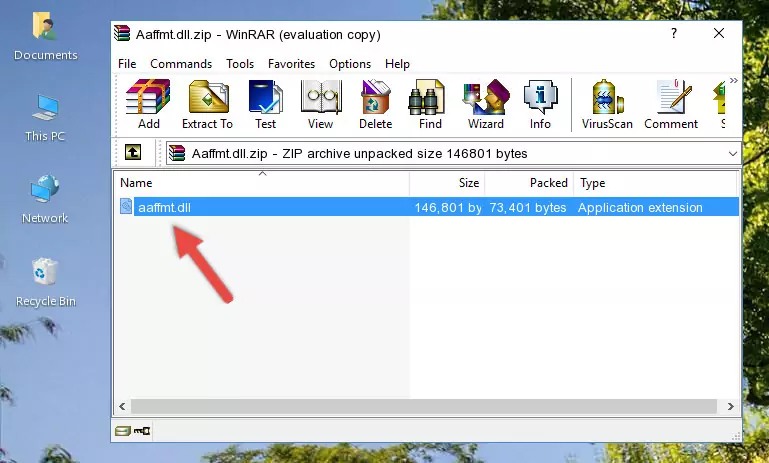Show archive Info

[x=540, y=104]
